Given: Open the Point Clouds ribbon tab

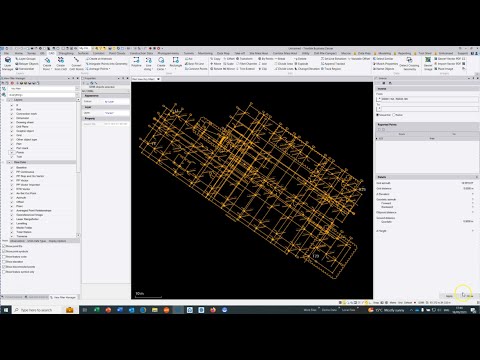Looking at the screenshot, I should pyautogui.click(x=117, y=53).
